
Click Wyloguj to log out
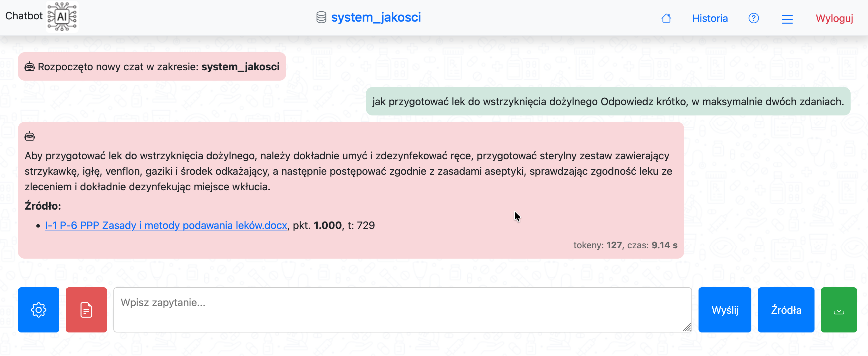(834, 18)
